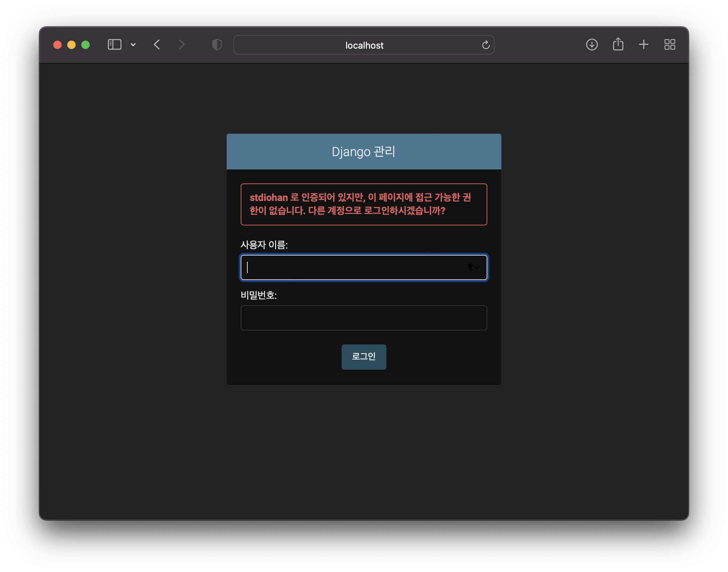The height and width of the screenshot is (572, 728).
Task: Show the tab overview grid
Action: point(669,44)
